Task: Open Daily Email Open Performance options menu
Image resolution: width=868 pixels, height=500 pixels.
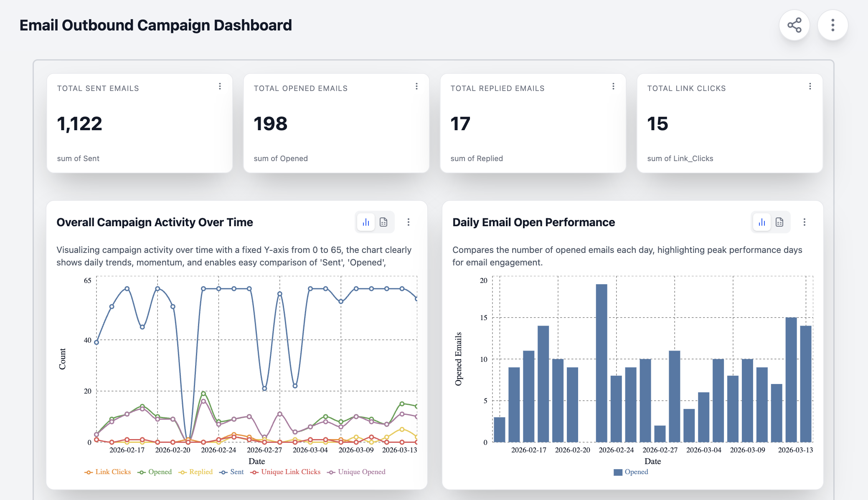Action: (x=805, y=222)
